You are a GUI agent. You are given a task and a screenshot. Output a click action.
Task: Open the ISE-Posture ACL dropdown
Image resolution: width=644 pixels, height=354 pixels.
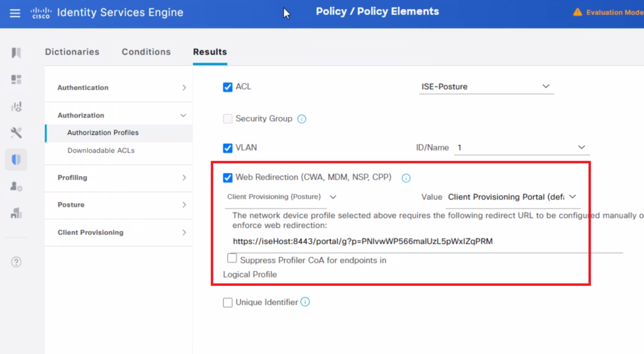(546, 86)
